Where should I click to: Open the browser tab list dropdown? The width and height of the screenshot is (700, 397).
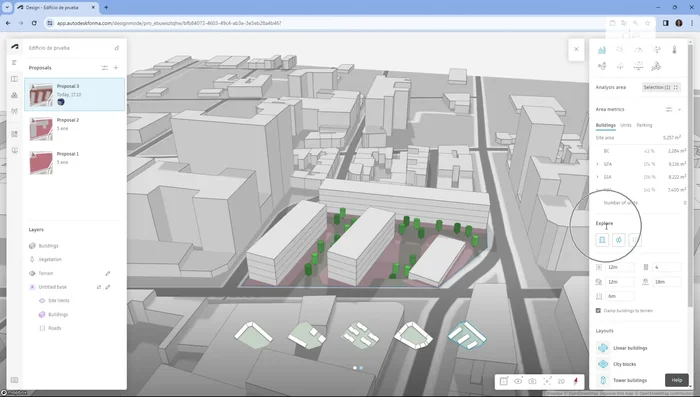point(7,7)
